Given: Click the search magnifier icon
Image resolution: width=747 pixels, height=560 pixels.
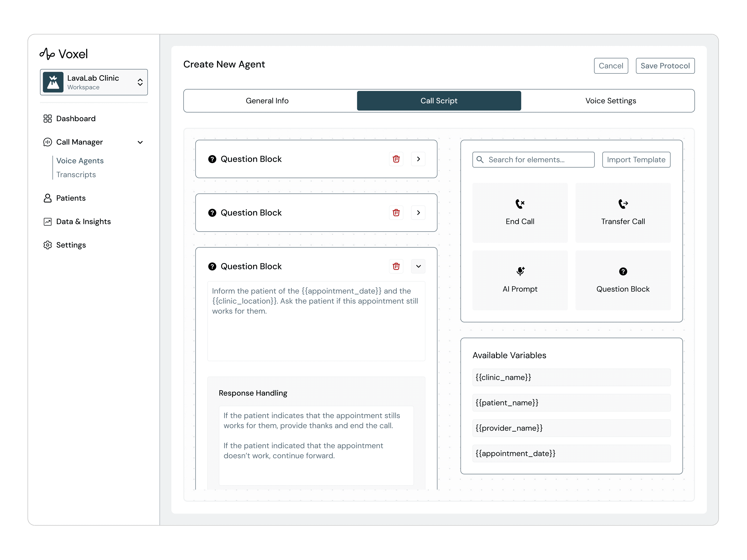Looking at the screenshot, I should (480, 159).
